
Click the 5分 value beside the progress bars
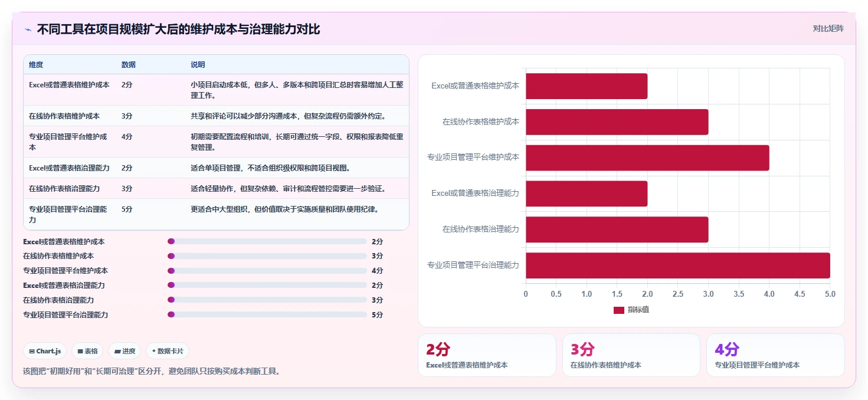coord(378,314)
